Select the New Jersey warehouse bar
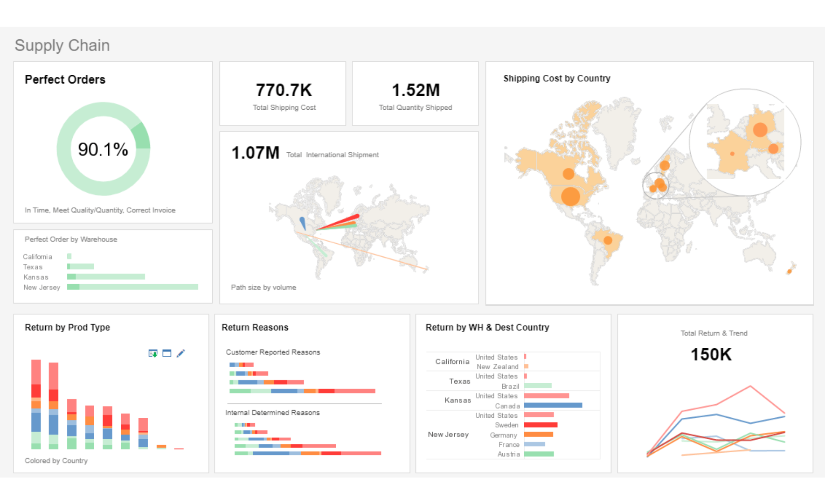The image size is (825, 504). 132,287
